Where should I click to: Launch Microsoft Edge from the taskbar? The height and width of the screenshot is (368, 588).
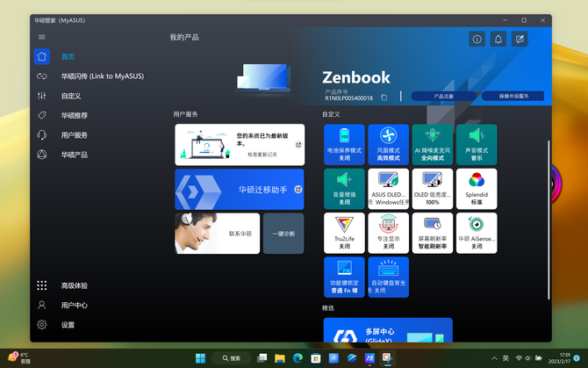click(298, 358)
